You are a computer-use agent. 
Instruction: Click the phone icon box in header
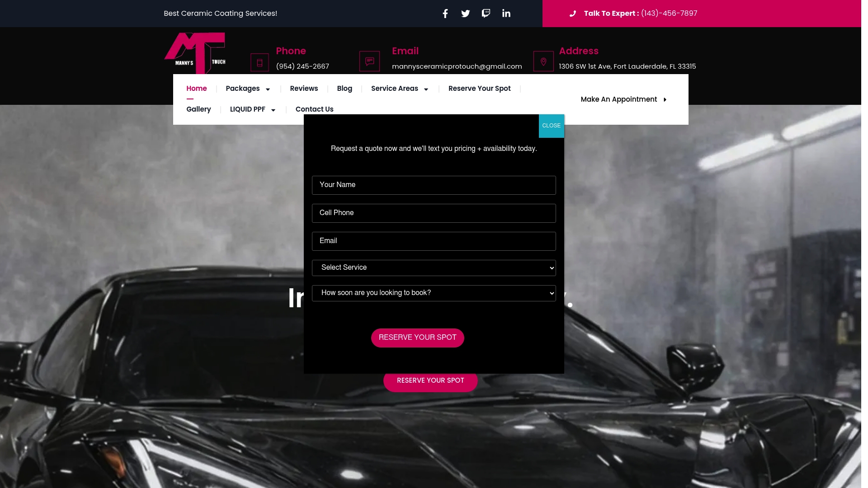[x=259, y=62]
